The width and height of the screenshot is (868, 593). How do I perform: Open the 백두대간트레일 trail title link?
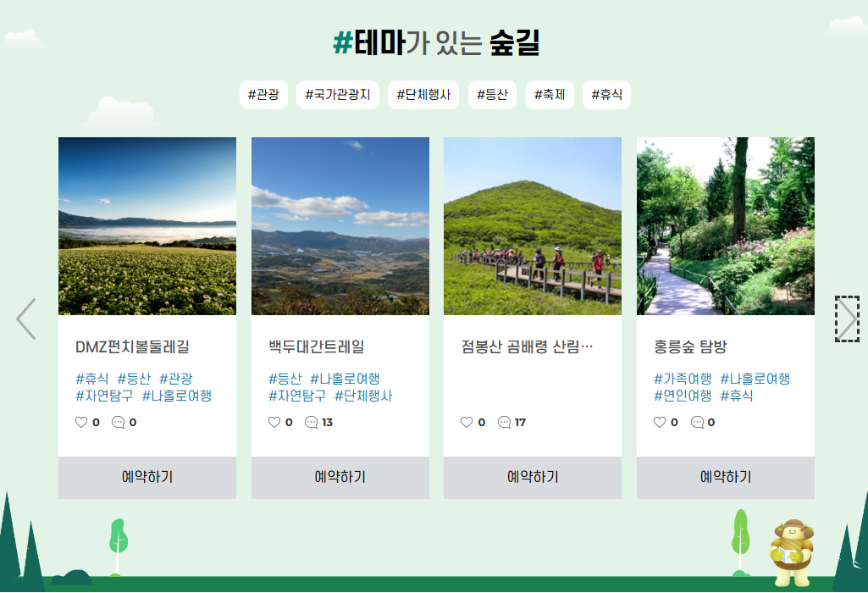coord(314,346)
